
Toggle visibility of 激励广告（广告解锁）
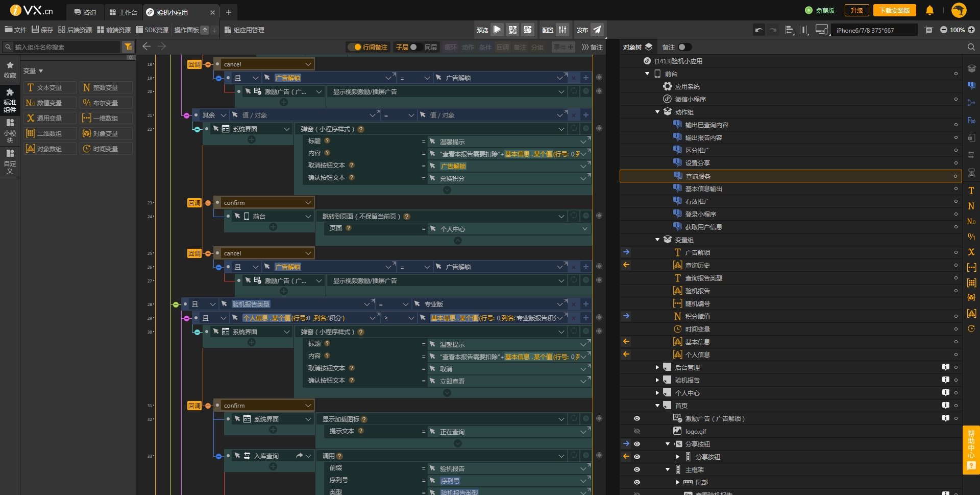637,418
